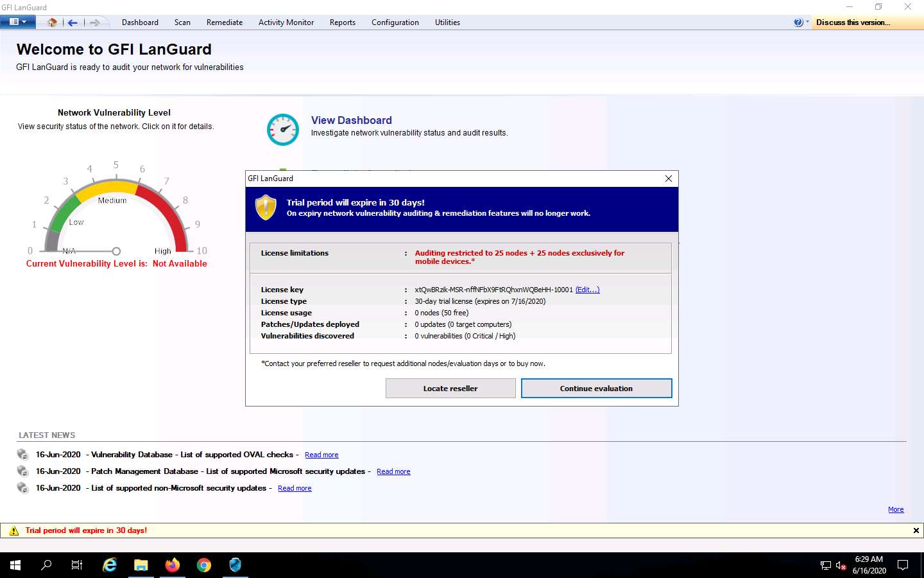Click the More news link
Image resolution: width=924 pixels, height=578 pixels.
(896, 509)
